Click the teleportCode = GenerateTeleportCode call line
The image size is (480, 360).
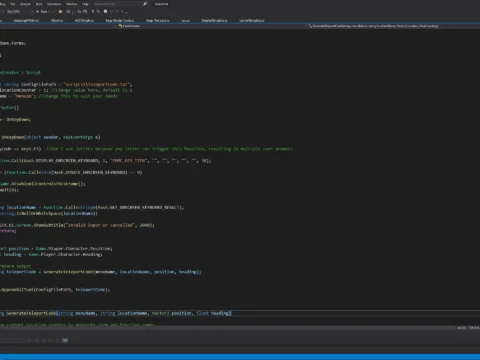click(101, 272)
